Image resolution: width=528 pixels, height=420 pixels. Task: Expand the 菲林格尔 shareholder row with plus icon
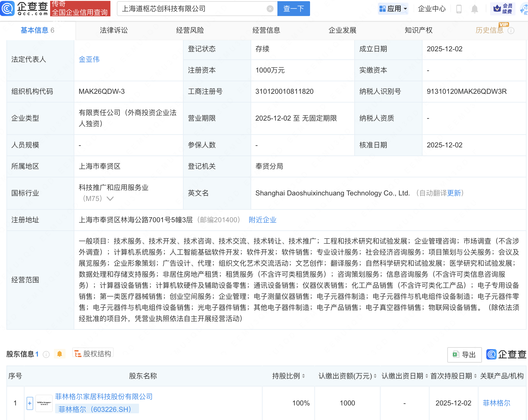point(29,403)
